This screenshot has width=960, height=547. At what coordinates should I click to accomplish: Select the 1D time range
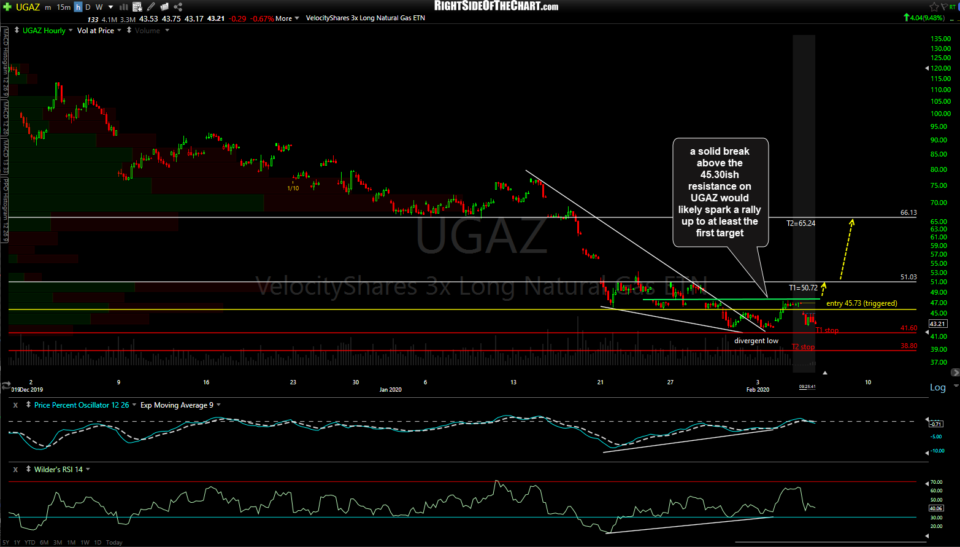coord(97,543)
